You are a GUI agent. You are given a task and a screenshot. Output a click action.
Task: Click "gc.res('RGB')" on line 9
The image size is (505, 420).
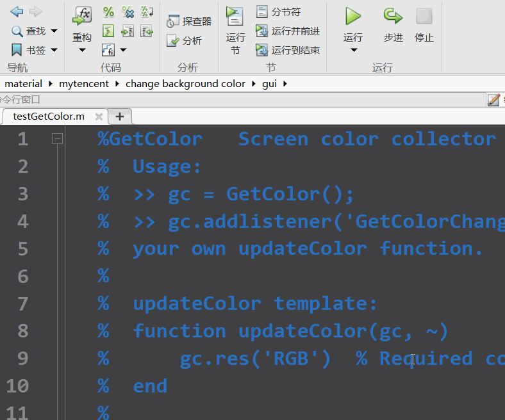point(255,359)
